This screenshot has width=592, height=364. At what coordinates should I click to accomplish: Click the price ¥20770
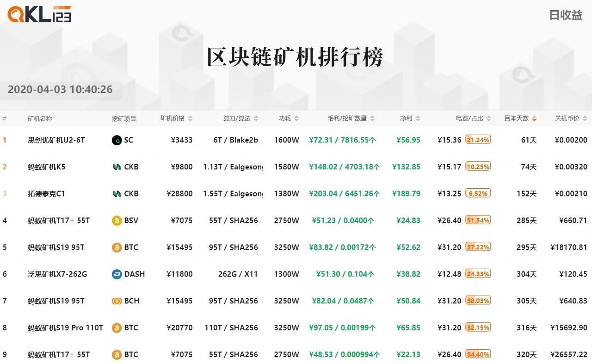179,328
